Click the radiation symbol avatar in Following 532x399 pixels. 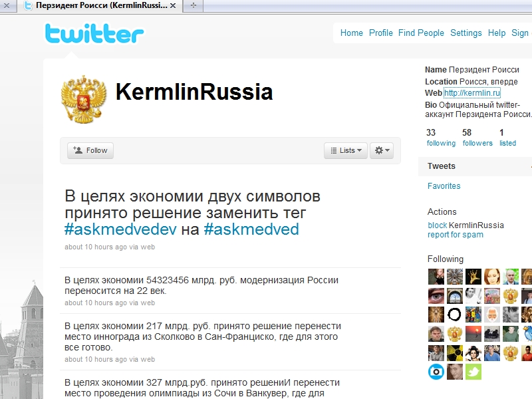coord(455,353)
